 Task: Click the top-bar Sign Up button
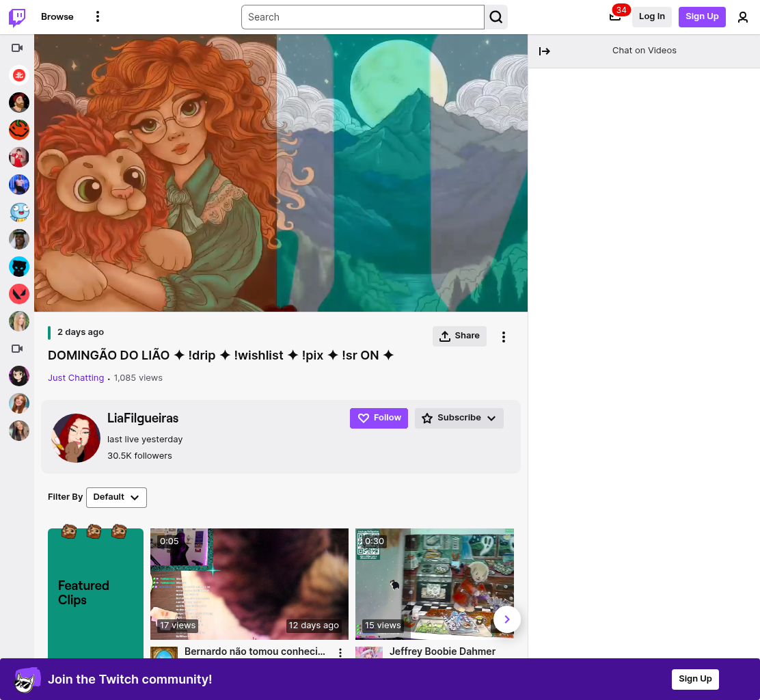702,17
